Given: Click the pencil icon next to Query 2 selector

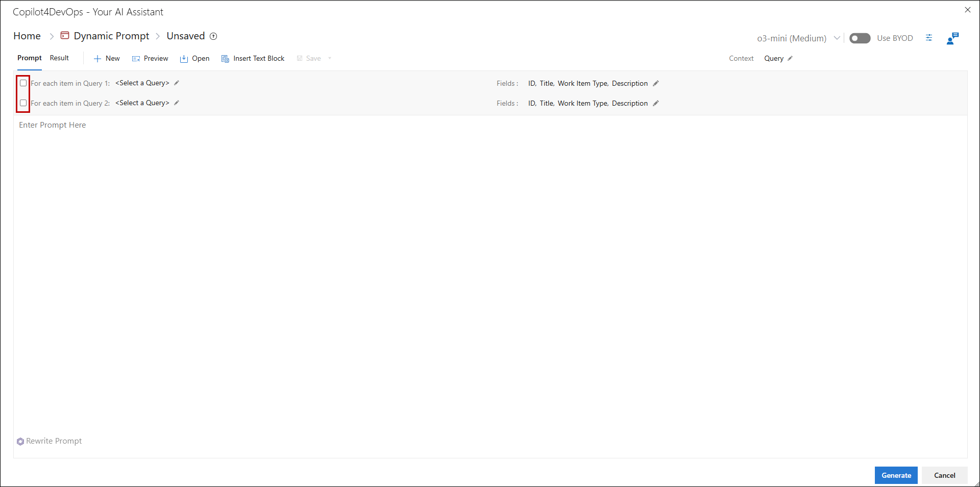Looking at the screenshot, I should click(x=177, y=103).
